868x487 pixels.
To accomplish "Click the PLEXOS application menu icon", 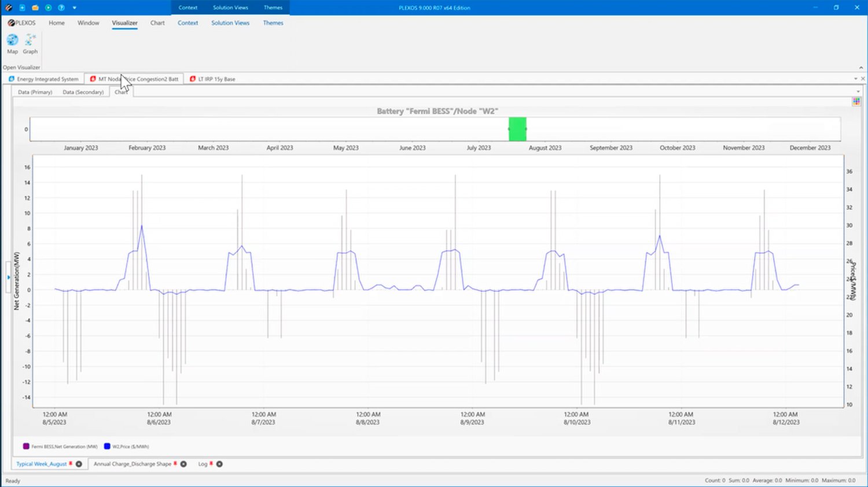I will pyautogui.click(x=8, y=8).
